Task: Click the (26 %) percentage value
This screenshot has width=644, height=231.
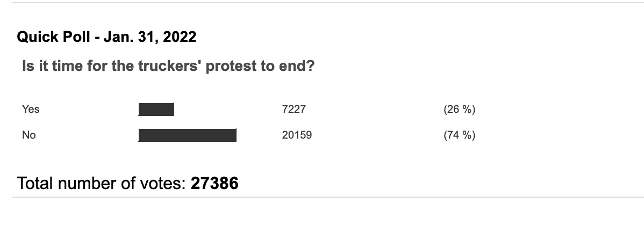Action: [459, 110]
